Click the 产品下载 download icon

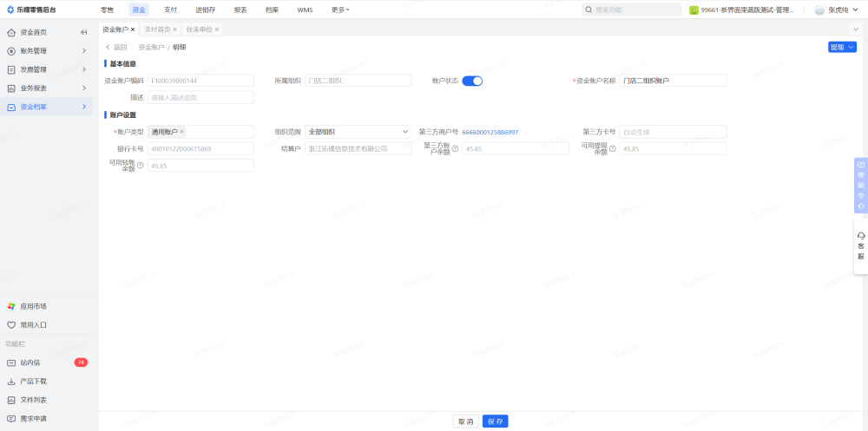click(11, 382)
